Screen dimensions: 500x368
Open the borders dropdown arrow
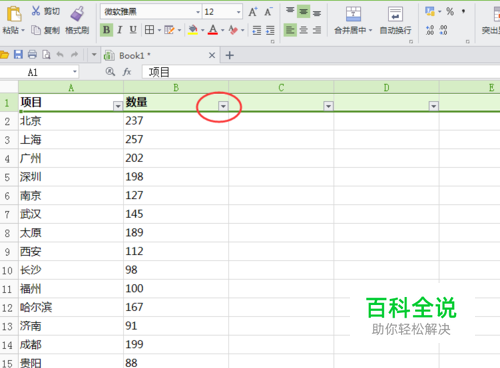coord(159,30)
